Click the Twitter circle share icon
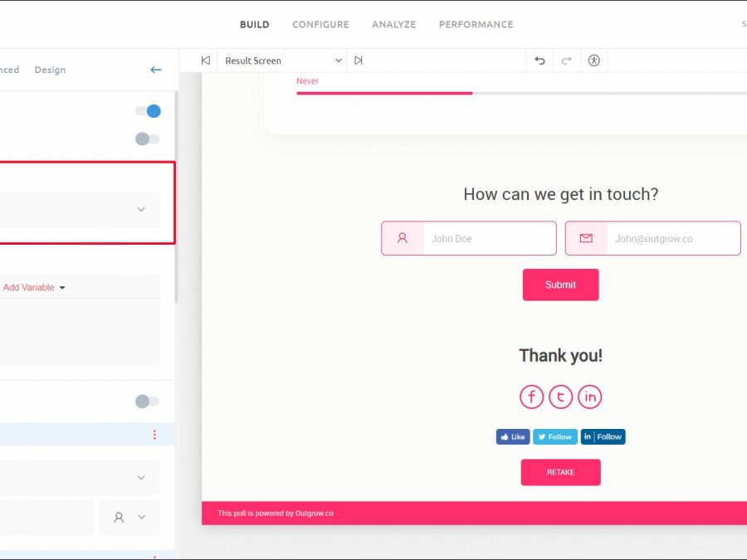Viewport: 747px width, 560px height. coord(560,397)
